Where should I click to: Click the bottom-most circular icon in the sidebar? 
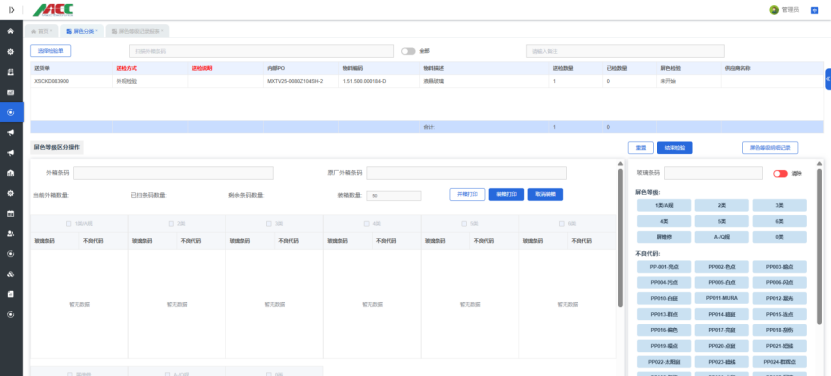pyautogui.click(x=11, y=314)
